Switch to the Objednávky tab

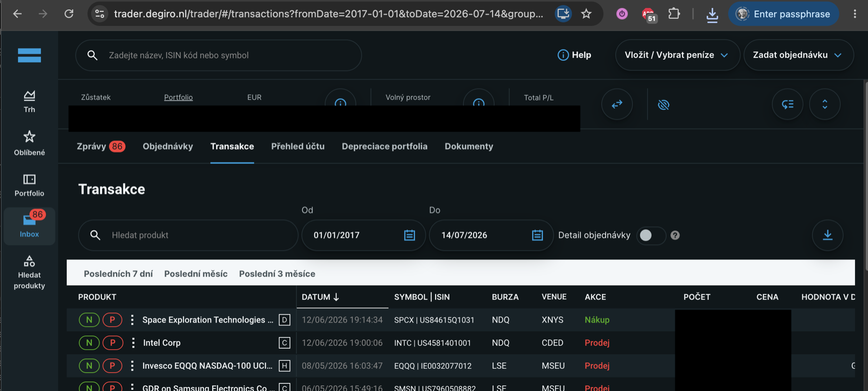(x=168, y=146)
